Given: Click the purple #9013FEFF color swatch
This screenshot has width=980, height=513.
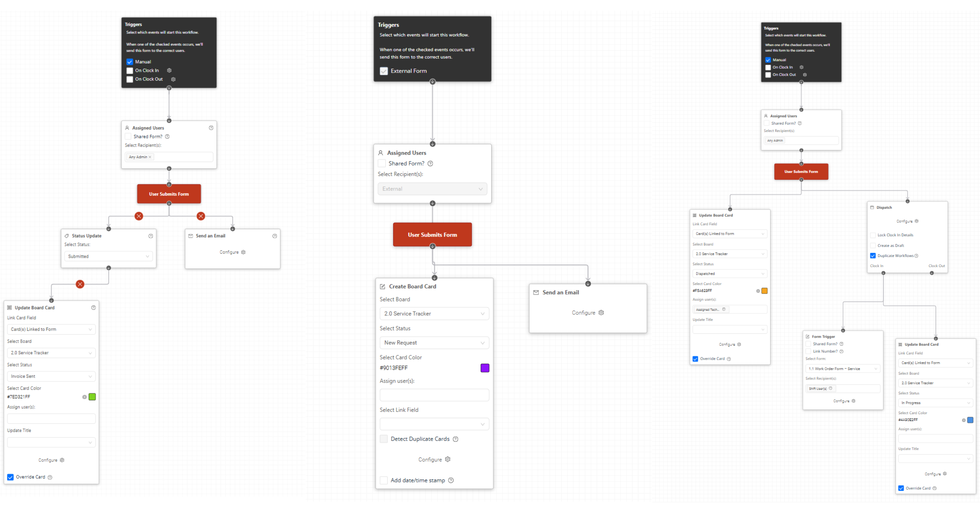Looking at the screenshot, I should click(x=485, y=368).
